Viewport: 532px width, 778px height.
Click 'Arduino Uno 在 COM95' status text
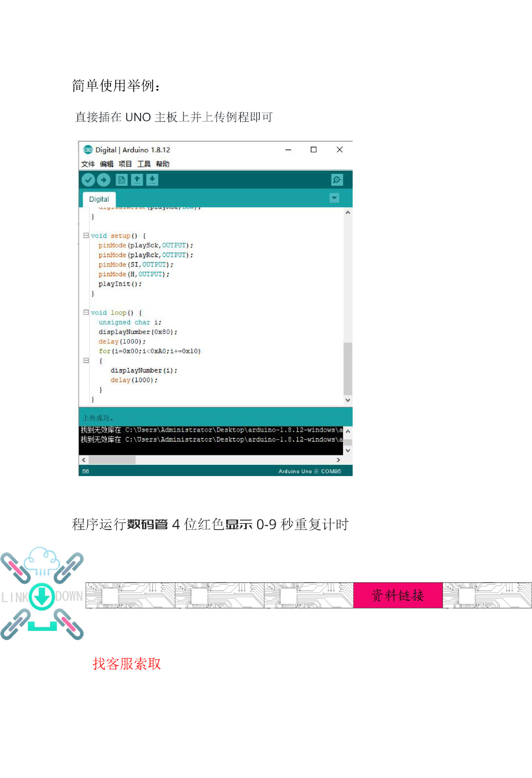click(x=310, y=471)
